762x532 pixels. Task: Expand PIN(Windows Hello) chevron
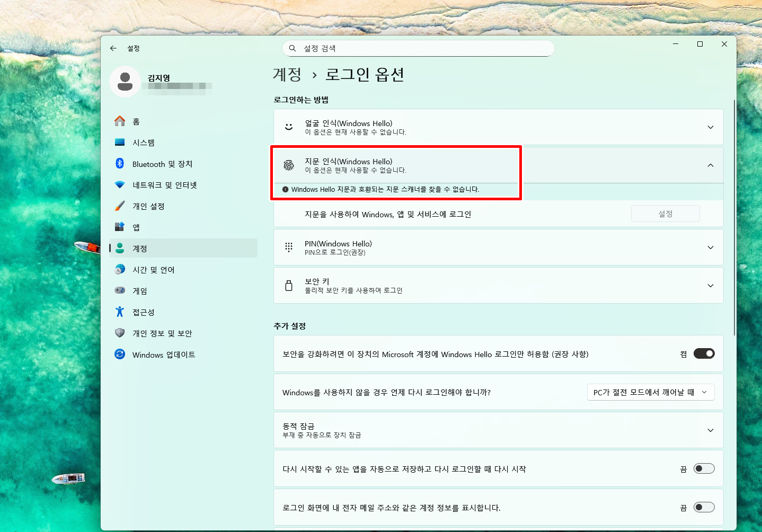tap(711, 247)
